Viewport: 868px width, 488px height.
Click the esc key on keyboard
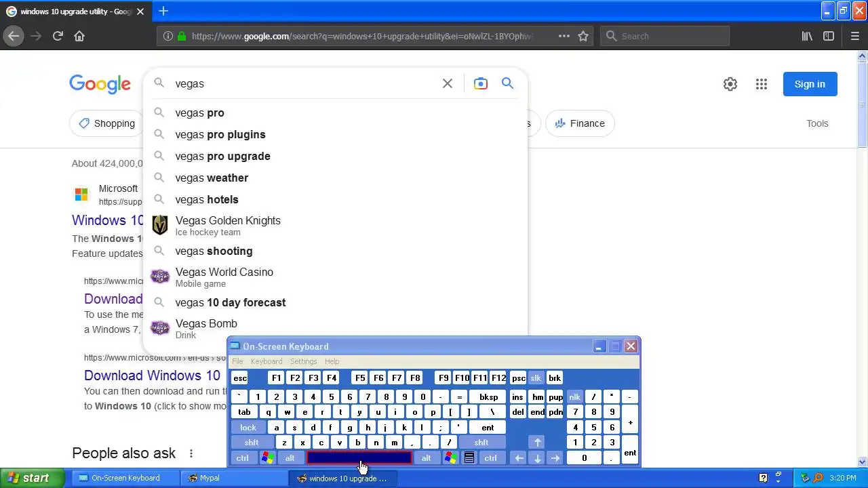coord(240,378)
